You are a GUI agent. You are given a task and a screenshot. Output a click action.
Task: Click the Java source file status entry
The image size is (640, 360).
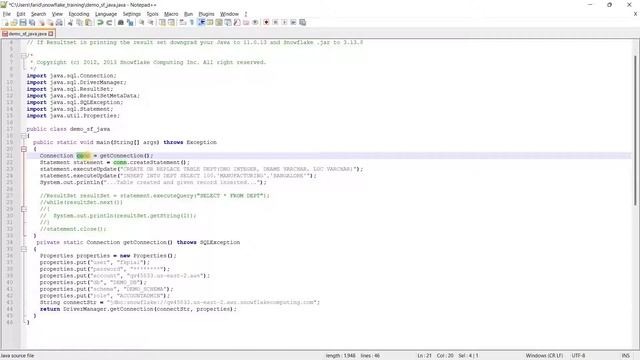pyautogui.click(x=18, y=356)
